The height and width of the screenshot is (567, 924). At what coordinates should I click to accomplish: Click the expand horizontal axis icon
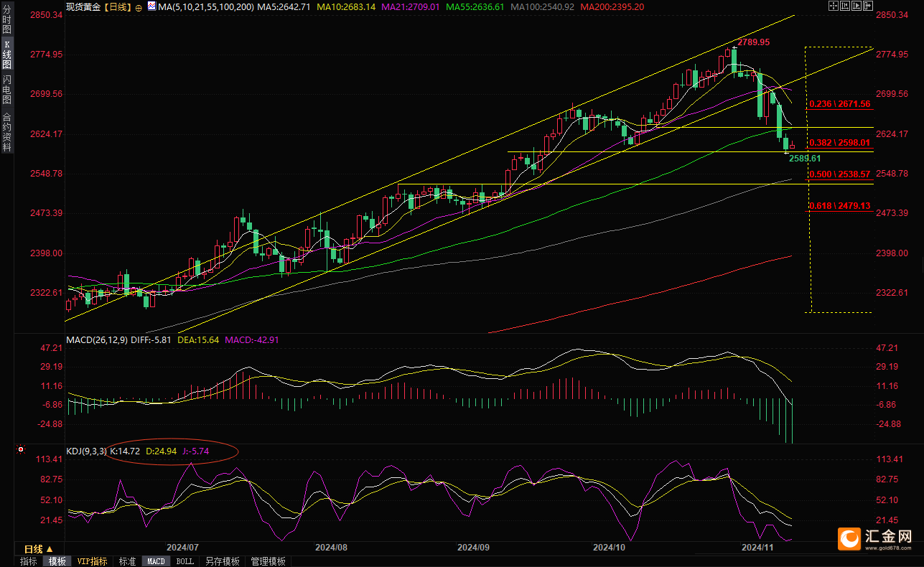click(857, 6)
